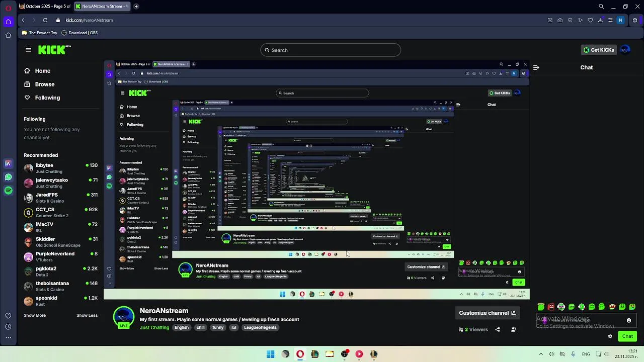Image resolution: width=644 pixels, height=362 pixels.
Task: Click the Get KICKs button
Action: 599,50
